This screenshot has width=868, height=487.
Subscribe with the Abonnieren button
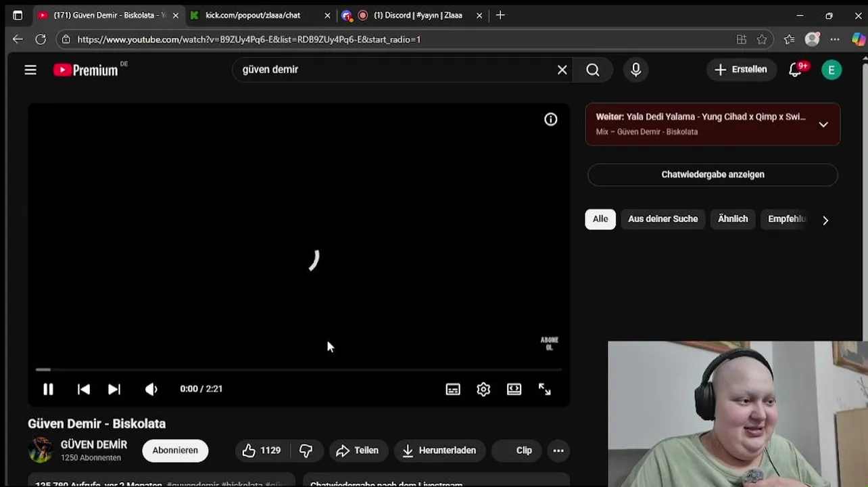(175, 450)
